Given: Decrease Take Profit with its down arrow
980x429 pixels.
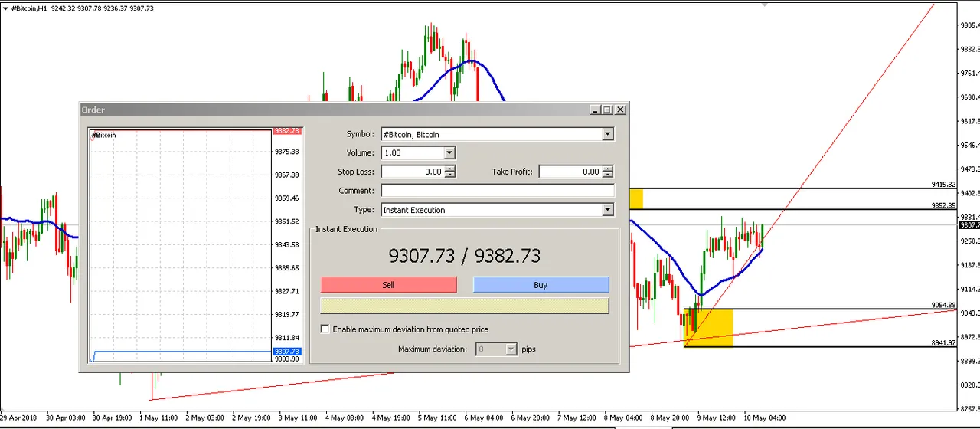Looking at the screenshot, I should [607, 175].
